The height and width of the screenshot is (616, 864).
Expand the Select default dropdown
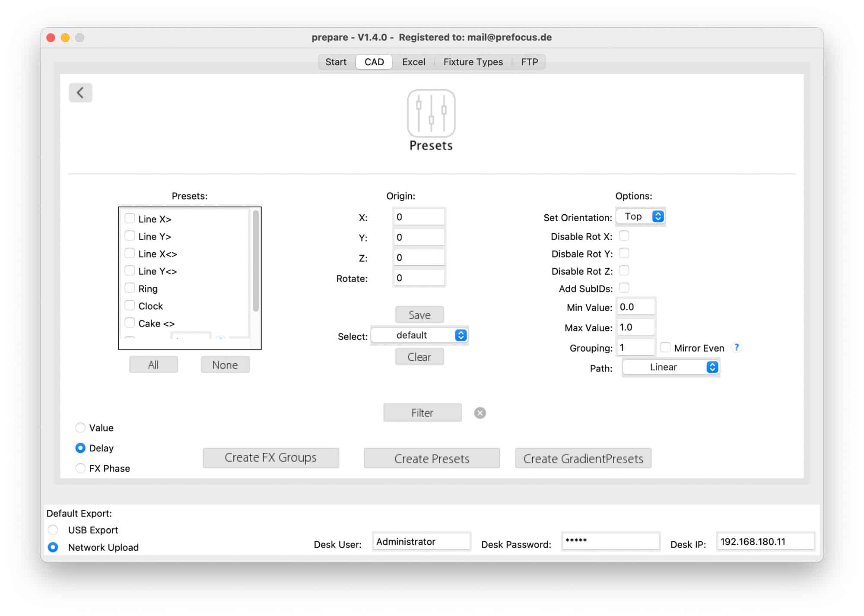419,335
